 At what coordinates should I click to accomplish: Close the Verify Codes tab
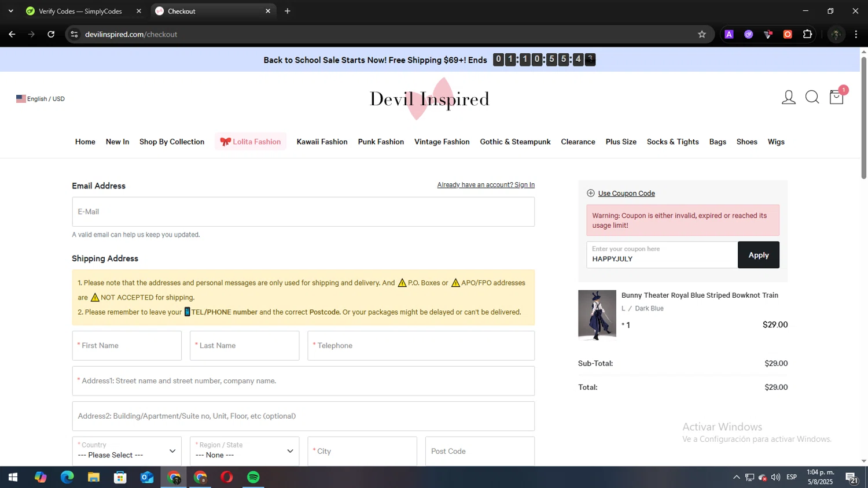(x=139, y=11)
